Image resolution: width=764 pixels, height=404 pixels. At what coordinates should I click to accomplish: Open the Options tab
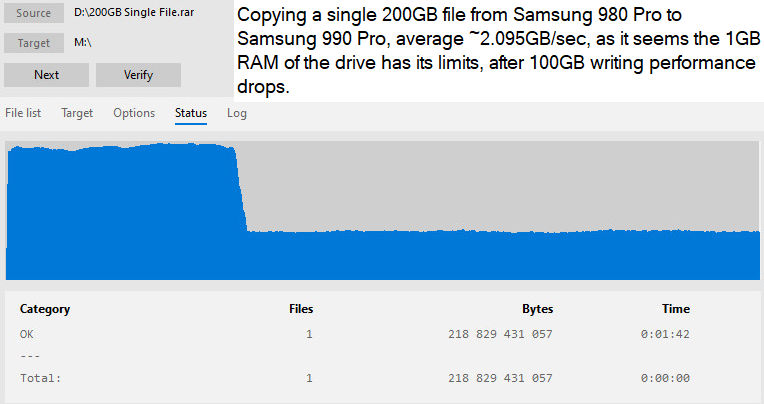134,113
